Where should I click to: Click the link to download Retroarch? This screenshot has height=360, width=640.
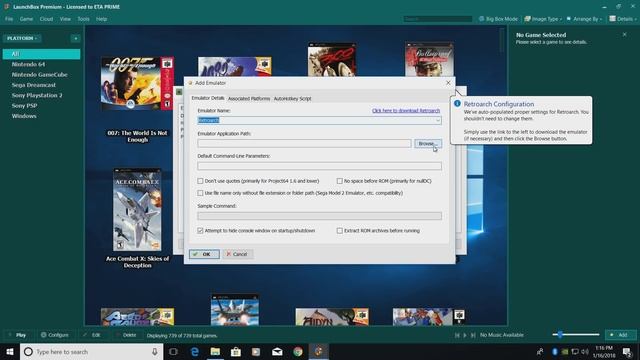coord(406,111)
